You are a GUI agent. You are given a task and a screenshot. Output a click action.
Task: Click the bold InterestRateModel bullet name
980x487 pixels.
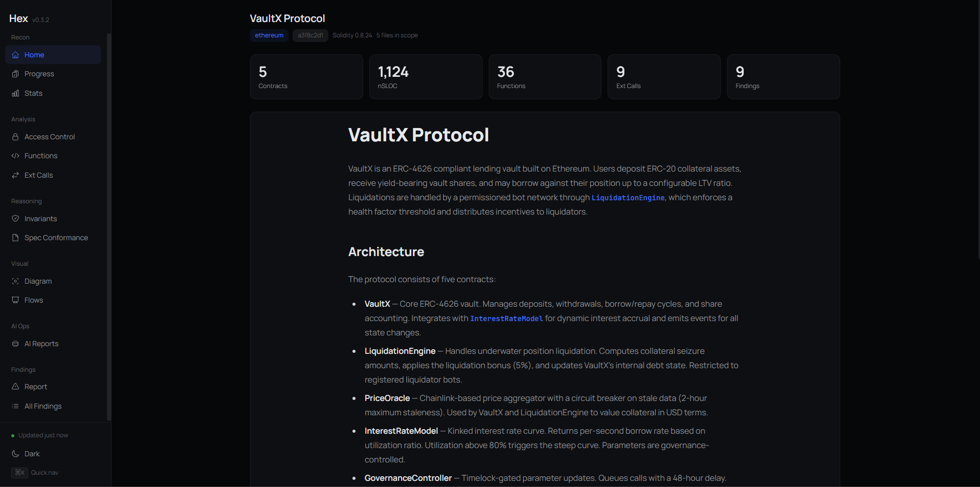pos(401,431)
